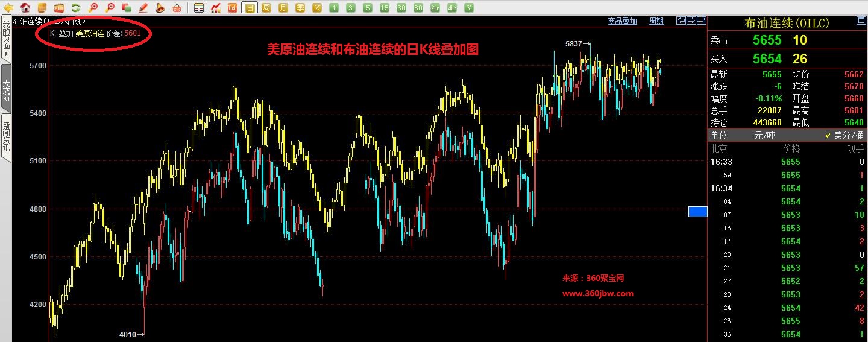
Task: Click the 总手 value 22087
Action: (770, 110)
